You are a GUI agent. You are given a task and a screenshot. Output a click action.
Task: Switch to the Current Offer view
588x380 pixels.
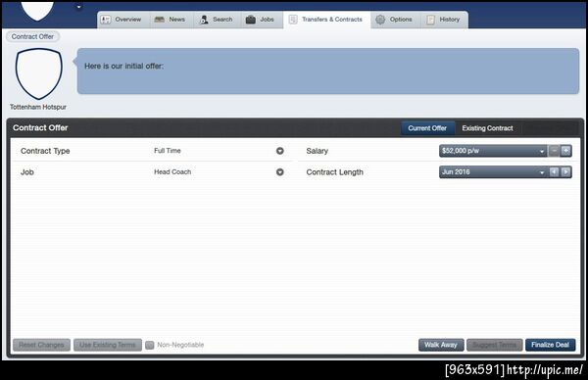click(427, 128)
